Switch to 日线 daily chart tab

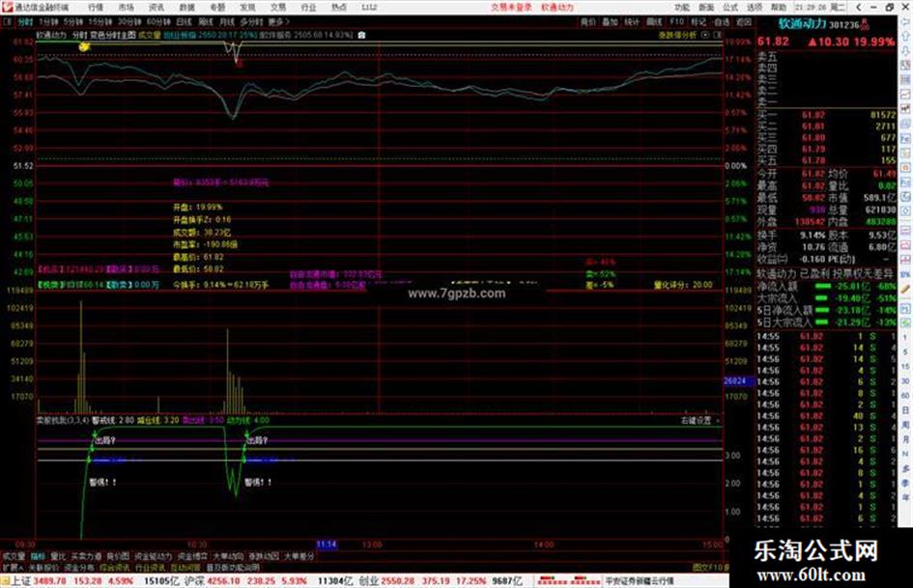coord(184,21)
